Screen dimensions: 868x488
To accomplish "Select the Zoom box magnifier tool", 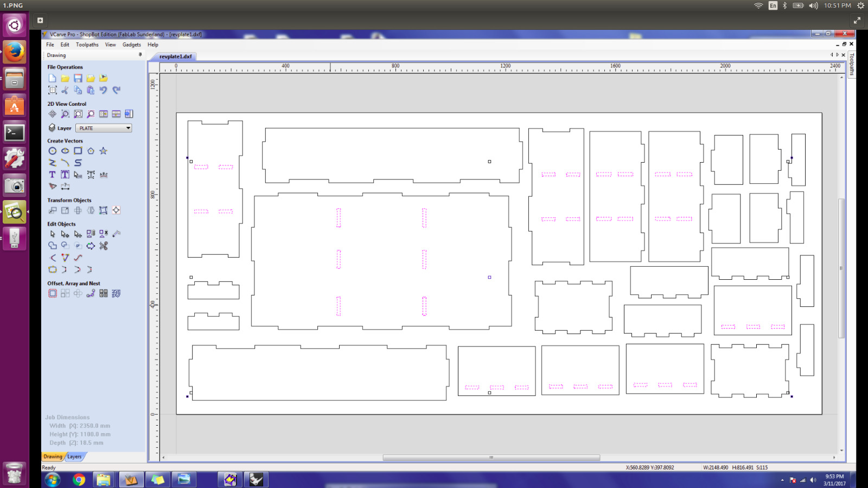I will tap(65, 114).
